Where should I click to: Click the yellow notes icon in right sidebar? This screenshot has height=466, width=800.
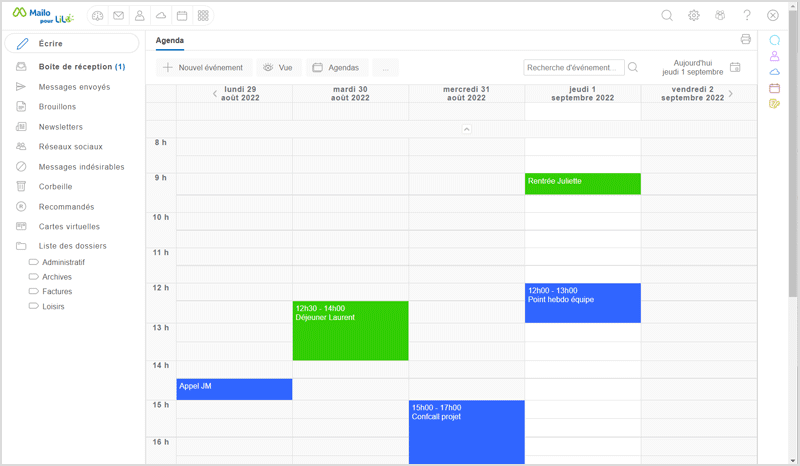pos(774,103)
